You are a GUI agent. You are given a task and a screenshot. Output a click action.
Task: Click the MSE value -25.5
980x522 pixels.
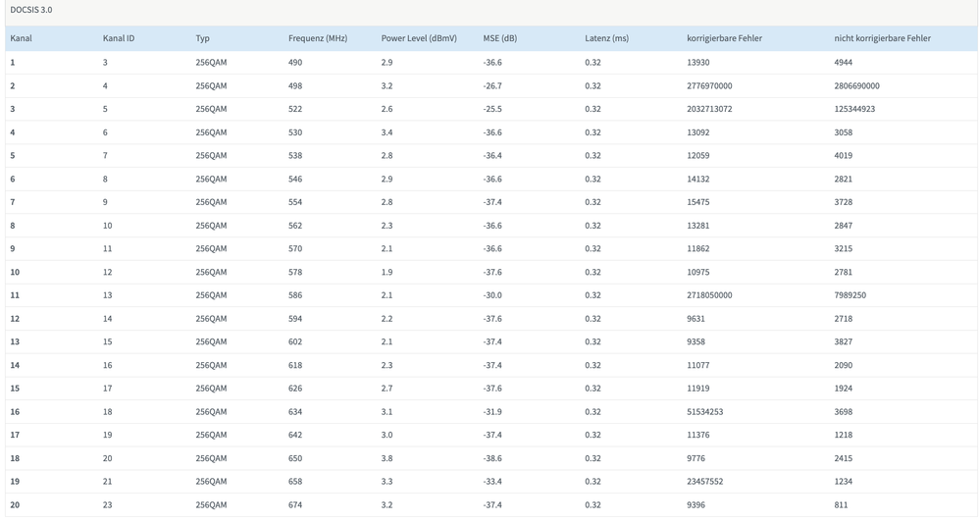click(492, 109)
